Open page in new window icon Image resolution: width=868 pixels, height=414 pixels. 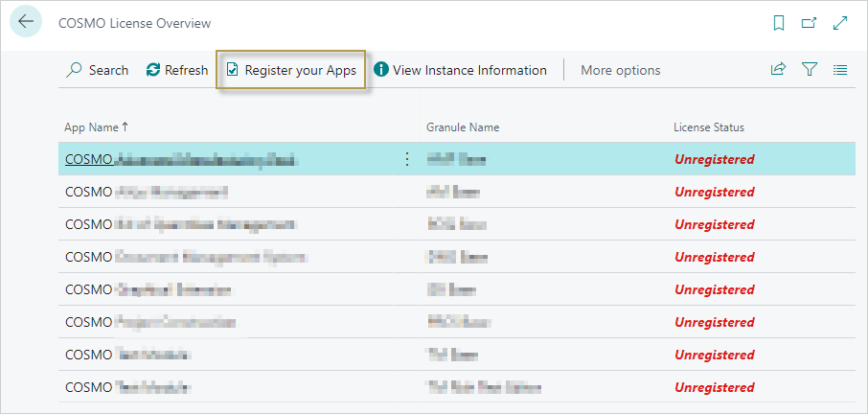[809, 23]
